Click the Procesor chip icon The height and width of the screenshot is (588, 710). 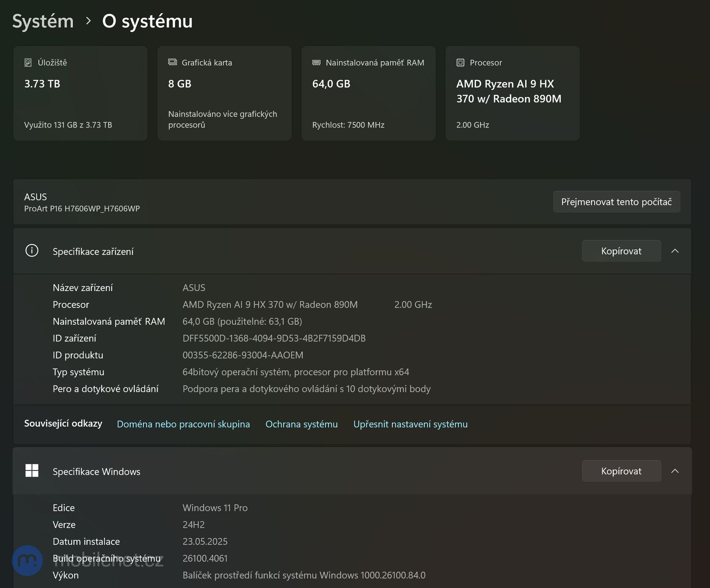[460, 62]
